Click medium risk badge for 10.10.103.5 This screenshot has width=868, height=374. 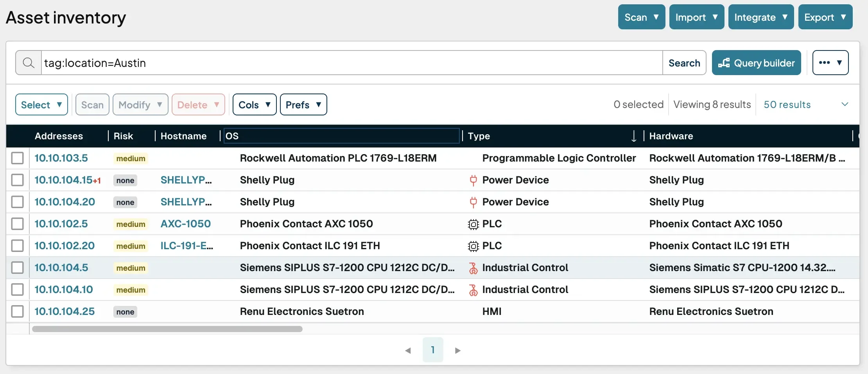[x=131, y=158]
